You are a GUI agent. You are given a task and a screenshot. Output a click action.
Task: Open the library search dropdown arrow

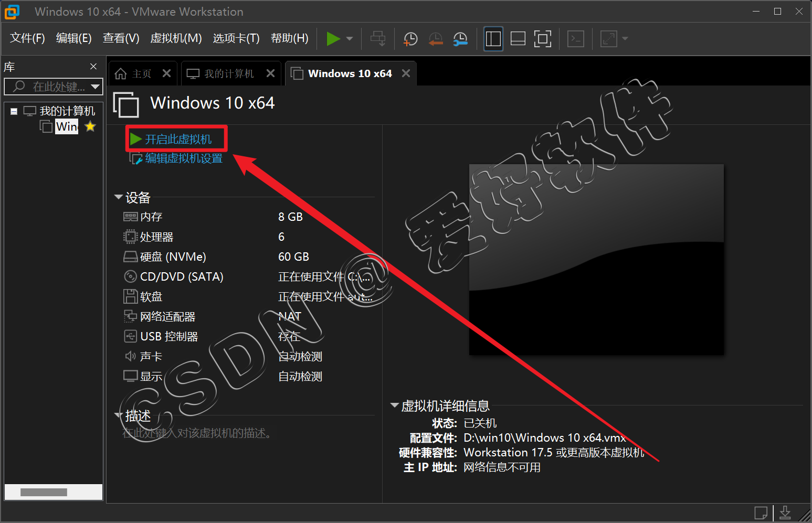click(95, 87)
